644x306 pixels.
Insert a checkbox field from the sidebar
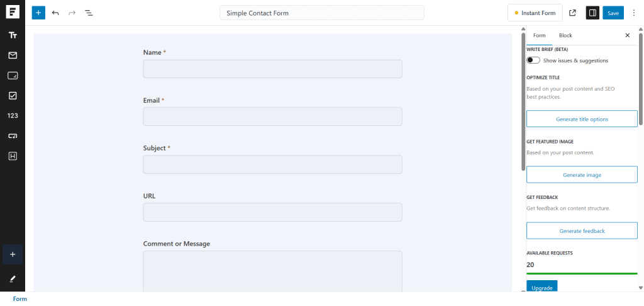point(13,96)
